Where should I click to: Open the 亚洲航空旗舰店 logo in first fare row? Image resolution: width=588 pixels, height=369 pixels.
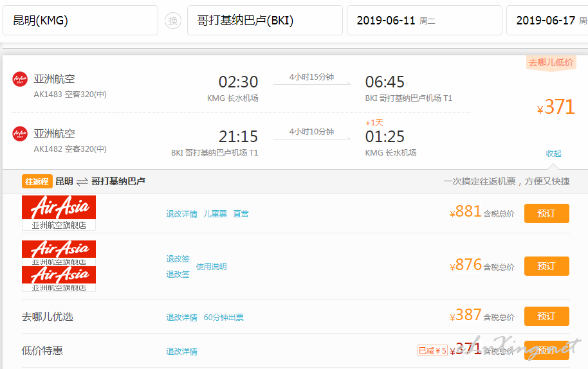tap(59, 213)
